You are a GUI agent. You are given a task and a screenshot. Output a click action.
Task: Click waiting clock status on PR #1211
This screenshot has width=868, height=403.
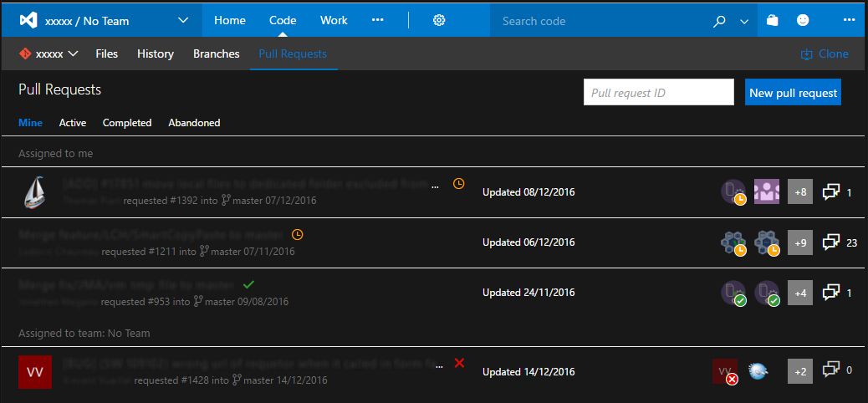click(297, 235)
